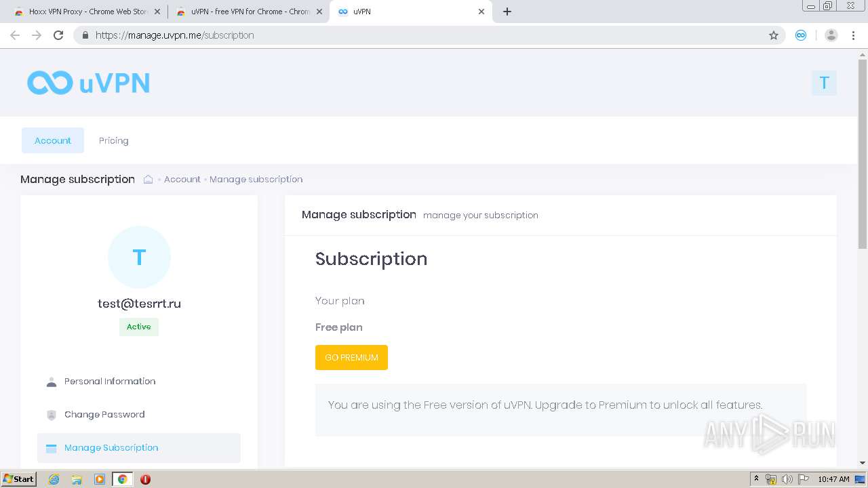This screenshot has width=868, height=488.
Task: Go back with browser back arrow
Action: pyautogui.click(x=15, y=35)
